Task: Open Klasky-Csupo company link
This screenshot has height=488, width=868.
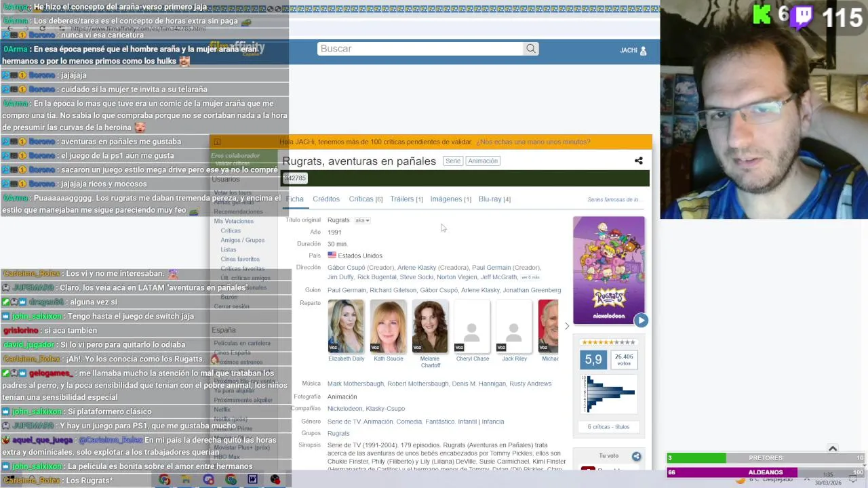Action: tap(385, 409)
